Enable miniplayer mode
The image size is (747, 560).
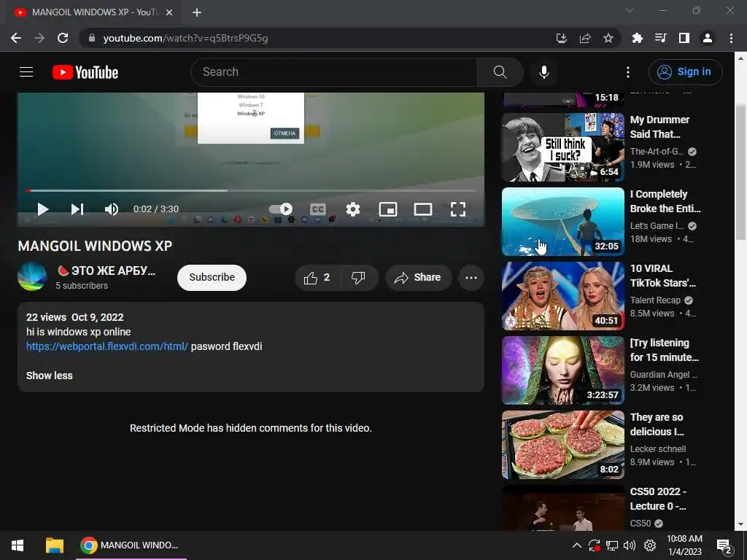tap(388, 209)
